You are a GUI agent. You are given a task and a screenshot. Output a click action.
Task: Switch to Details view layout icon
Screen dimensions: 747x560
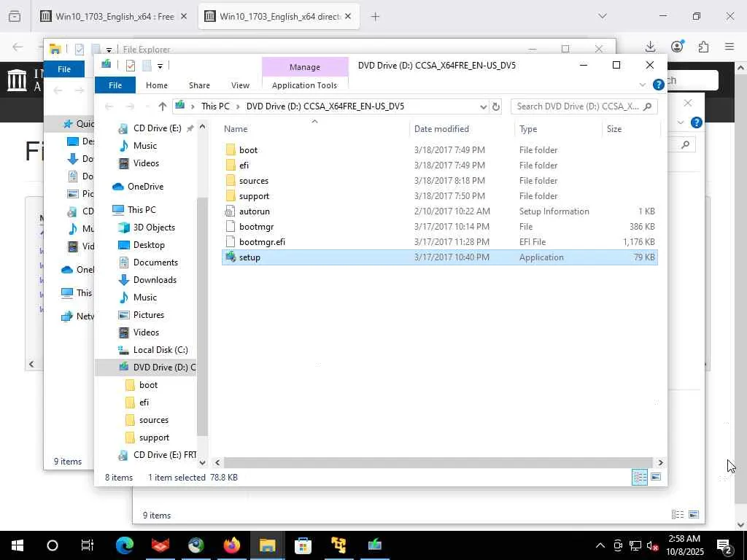tap(639, 477)
